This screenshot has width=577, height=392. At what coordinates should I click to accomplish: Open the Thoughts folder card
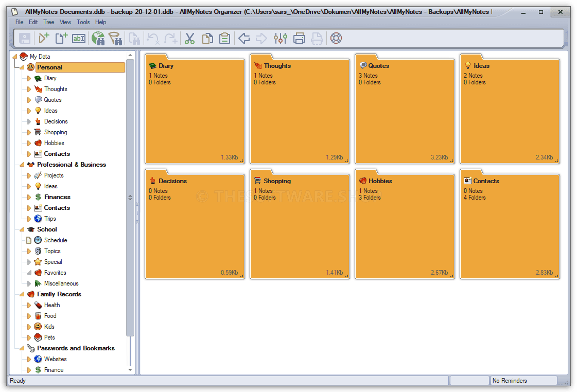(300, 109)
